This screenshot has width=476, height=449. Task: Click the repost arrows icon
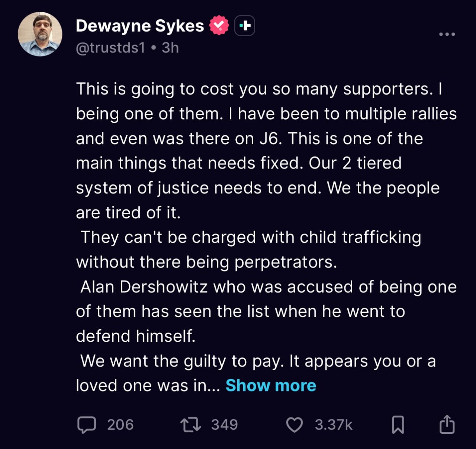tap(190, 425)
